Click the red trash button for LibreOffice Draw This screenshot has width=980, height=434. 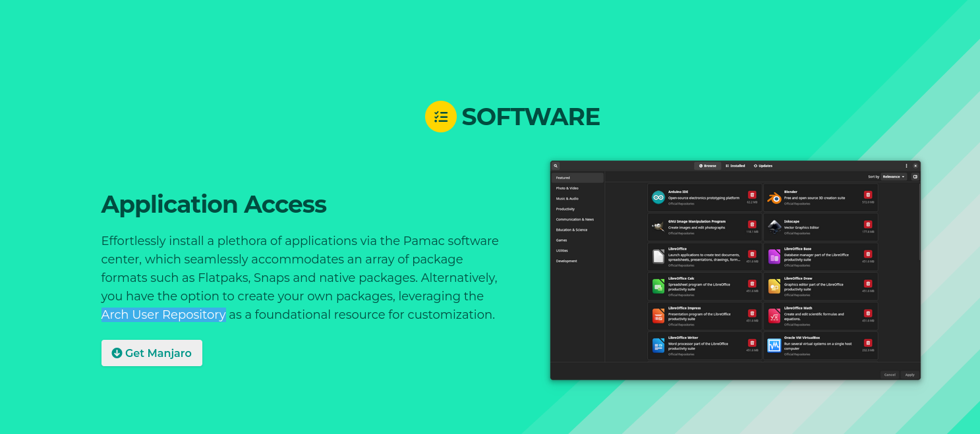[x=868, y=284]
